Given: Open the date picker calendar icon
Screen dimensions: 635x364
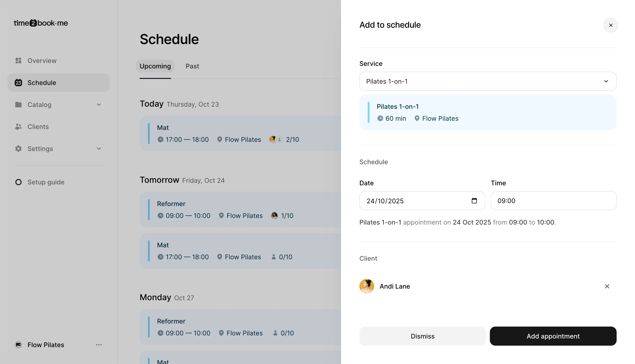Looking at the screenshot, I should tap(474, 201).
